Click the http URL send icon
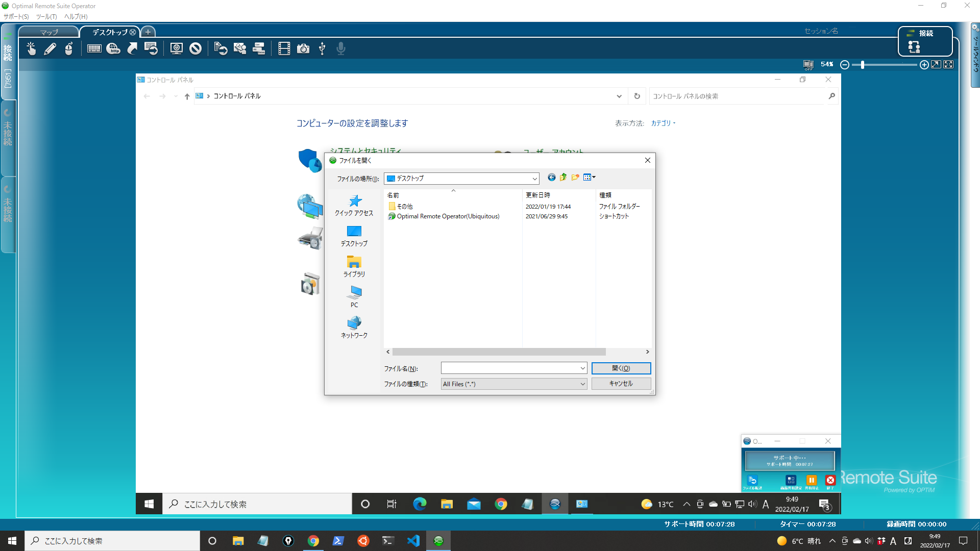The width and height of the screenshot is (980, 551). tap(113, 48)
